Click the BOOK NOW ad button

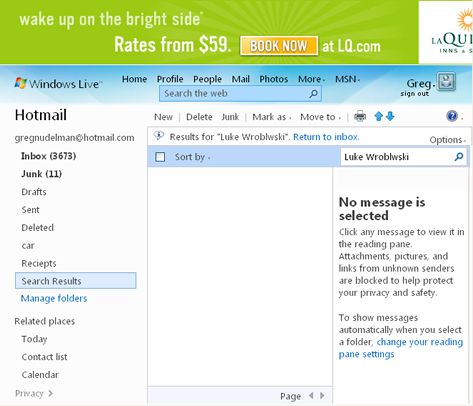point(279,46)
